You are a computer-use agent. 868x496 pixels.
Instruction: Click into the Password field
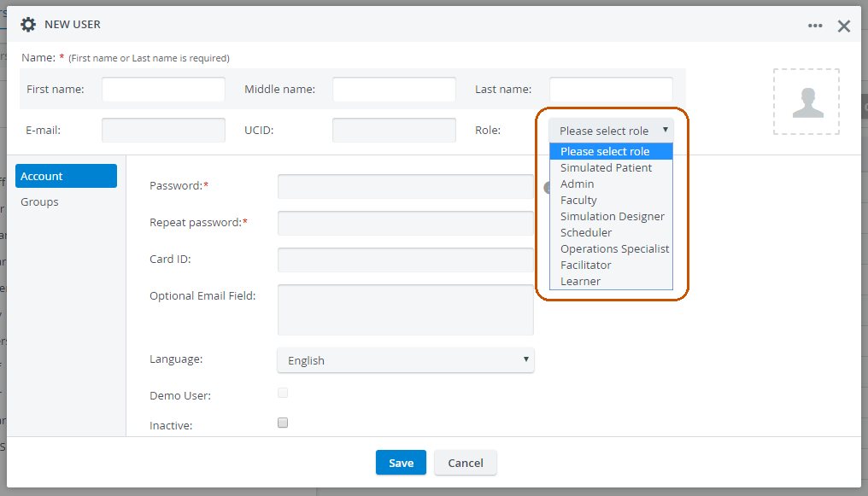point(406,186)
